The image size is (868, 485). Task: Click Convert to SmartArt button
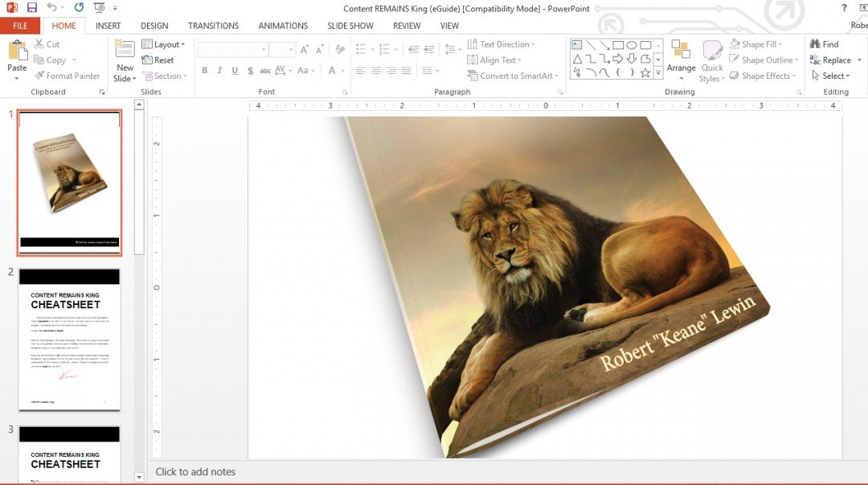(513, 76)
